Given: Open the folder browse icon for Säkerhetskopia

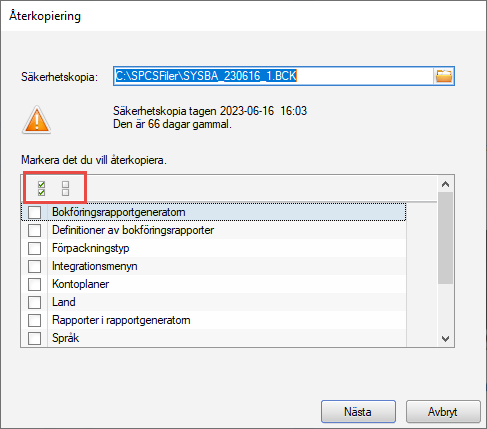Looking at the screenshot, I should click(x=444, y=76).
